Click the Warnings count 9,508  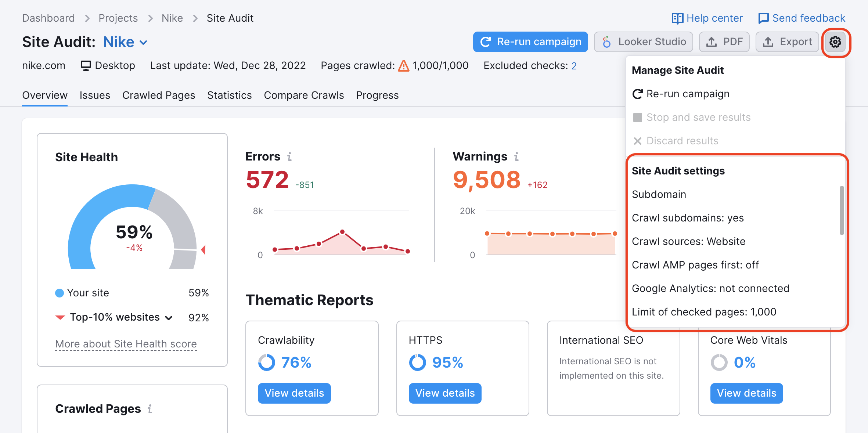487,180
